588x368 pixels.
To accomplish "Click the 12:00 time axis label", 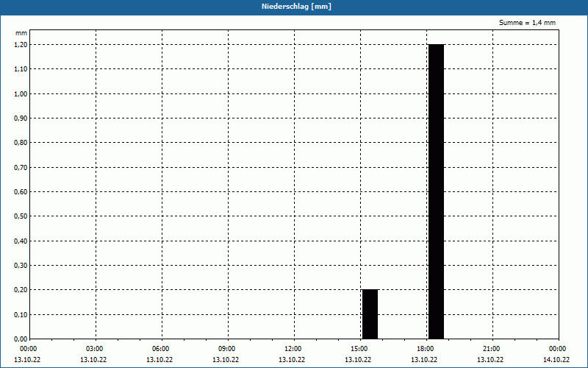I will click(x=293, y=349).
